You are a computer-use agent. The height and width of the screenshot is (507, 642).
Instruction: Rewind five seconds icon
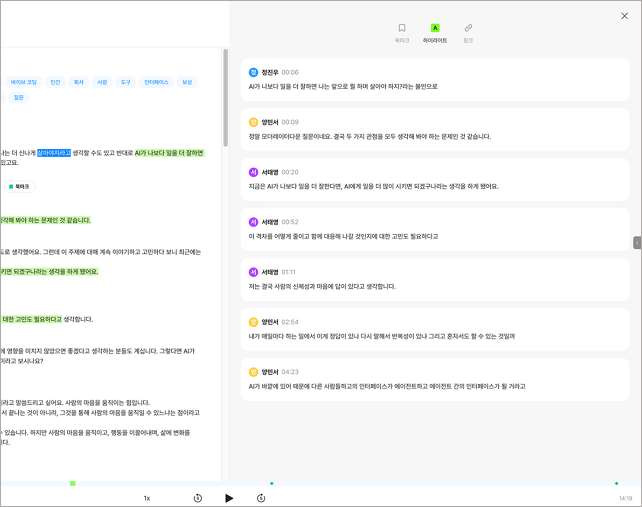[198, 498]
